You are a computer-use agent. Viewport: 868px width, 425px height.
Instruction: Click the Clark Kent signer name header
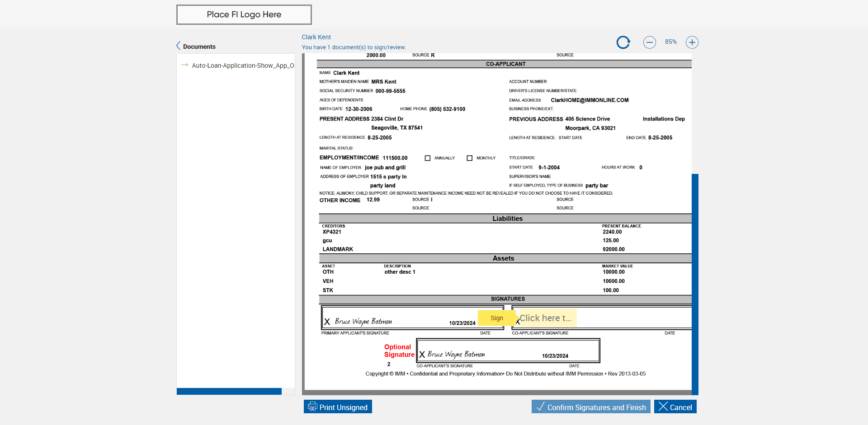[x=316, y=37]
